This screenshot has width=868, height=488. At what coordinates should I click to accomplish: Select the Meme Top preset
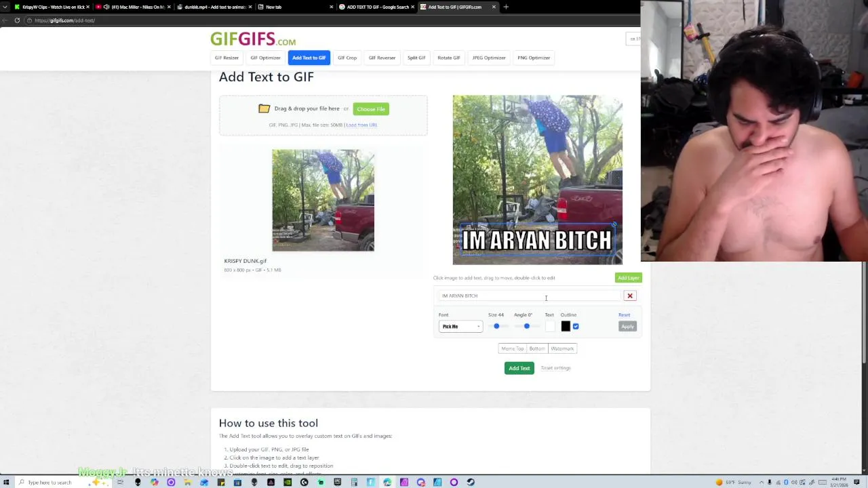512,348
